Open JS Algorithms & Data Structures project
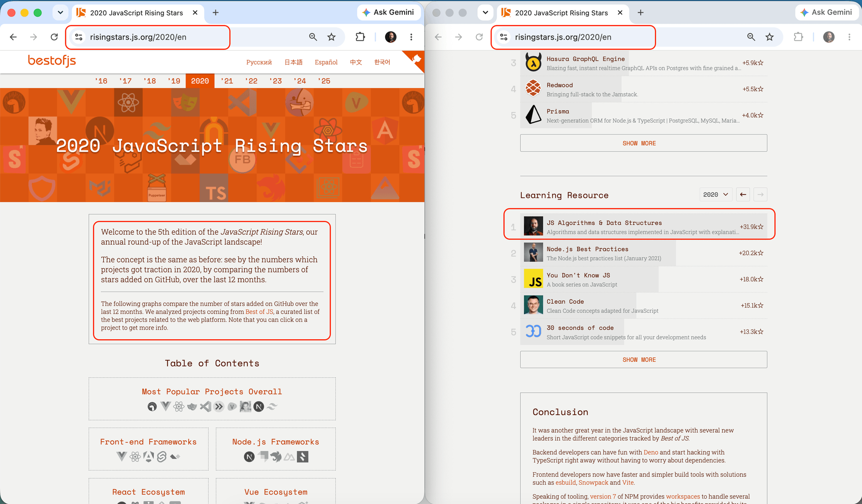Image resolution: width=862 pixels, height=504 pixels. pyautogui.click(x=644, y=227)
